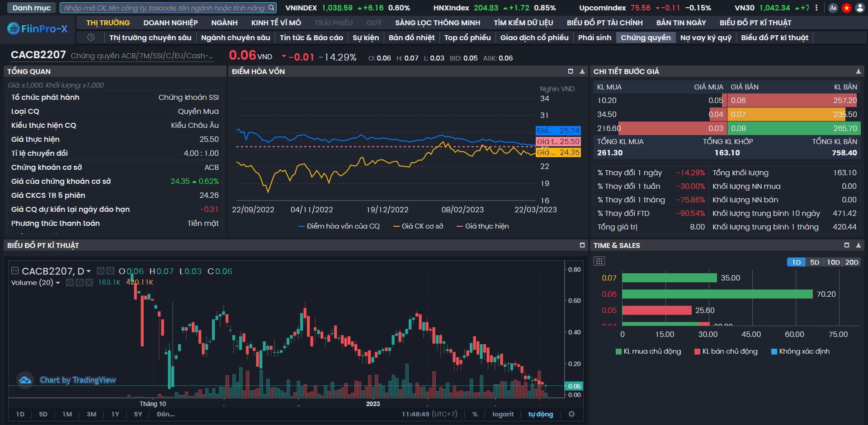Switch to the Phái sinh tab
The width and height of the screenshot is (868, 425).
pos(594,37)
